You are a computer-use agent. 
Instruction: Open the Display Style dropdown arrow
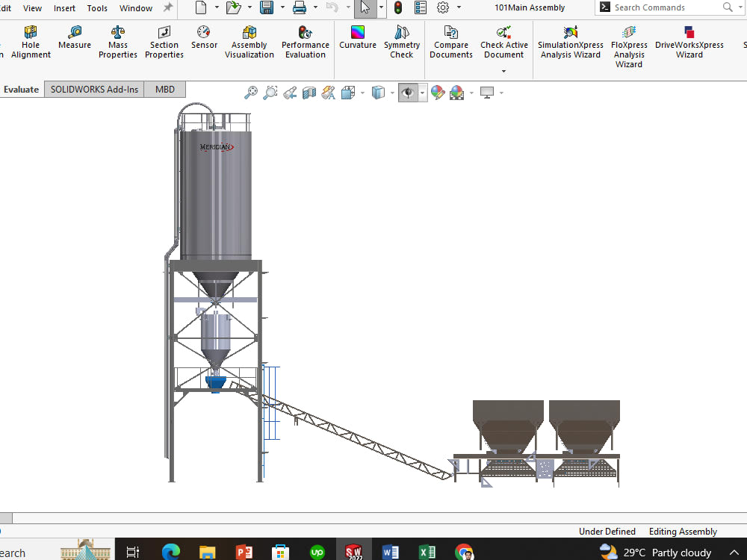pyautogui.click(x=391, y=93)
